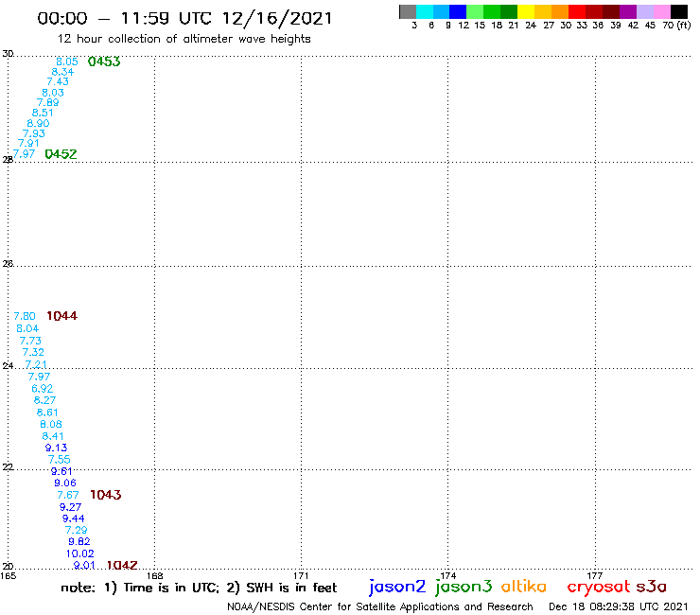
Task: Select the wave height reading 7.91
Action: (28, 144)
